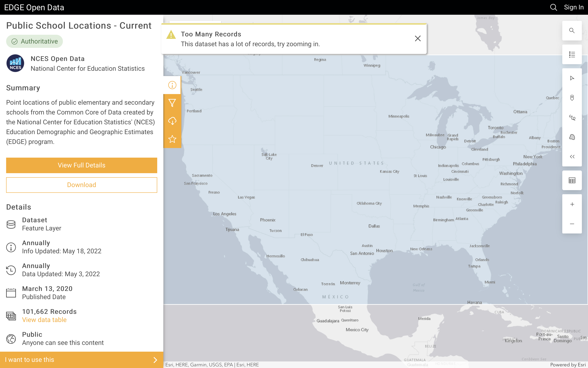Click the View data table link
Viewport: 588px width, 368px height.
pos(44,320)
